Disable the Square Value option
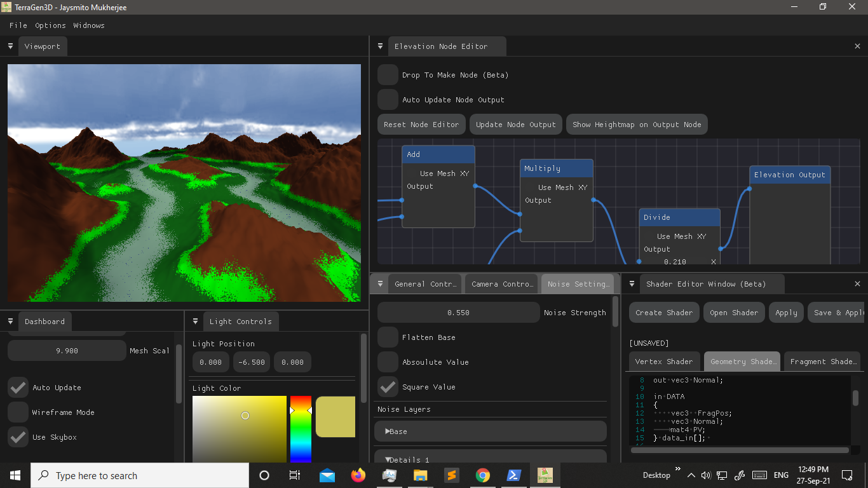This screenshot has height=488, width=868. click(x=388, y=386)
